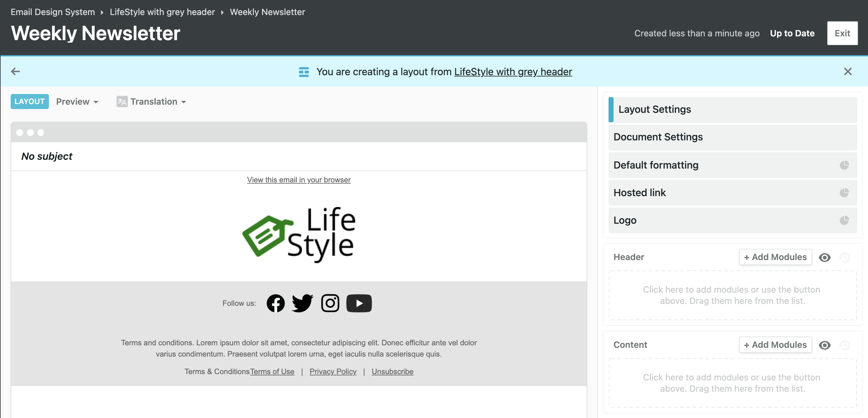The image size is (868, 418).
Task: Click the Content history revert icon
Action: tap(844, 345)
